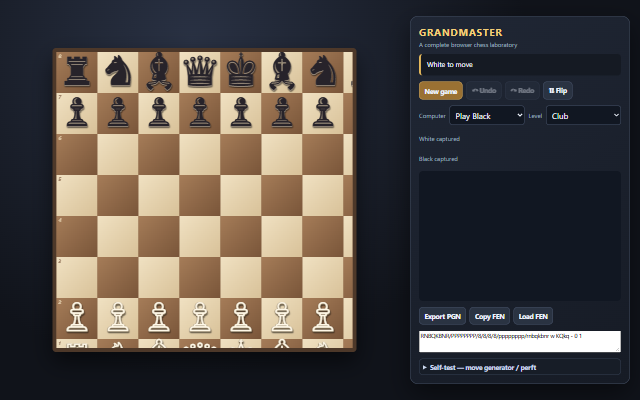Select the black rook on a8

point(77,72)
